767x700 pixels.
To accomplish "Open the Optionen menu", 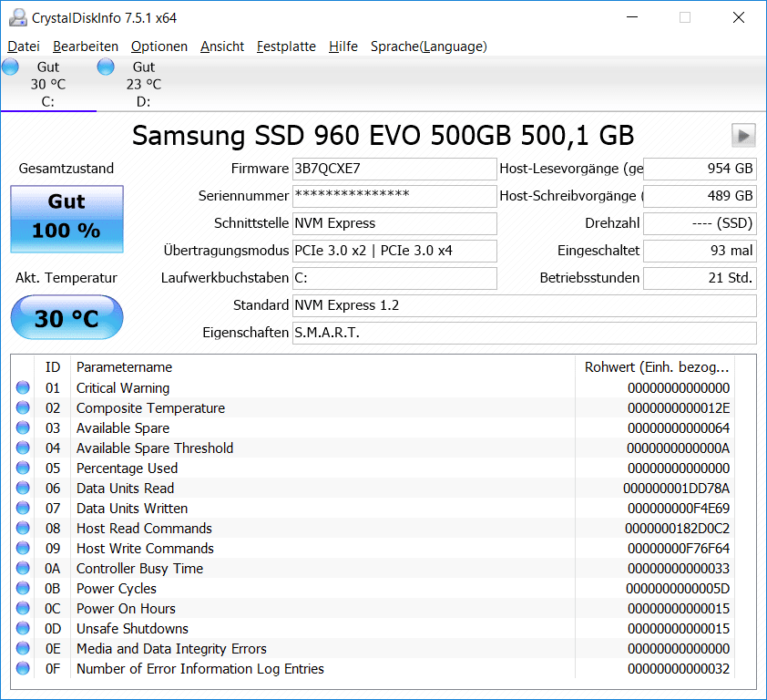I will (159, 46).
